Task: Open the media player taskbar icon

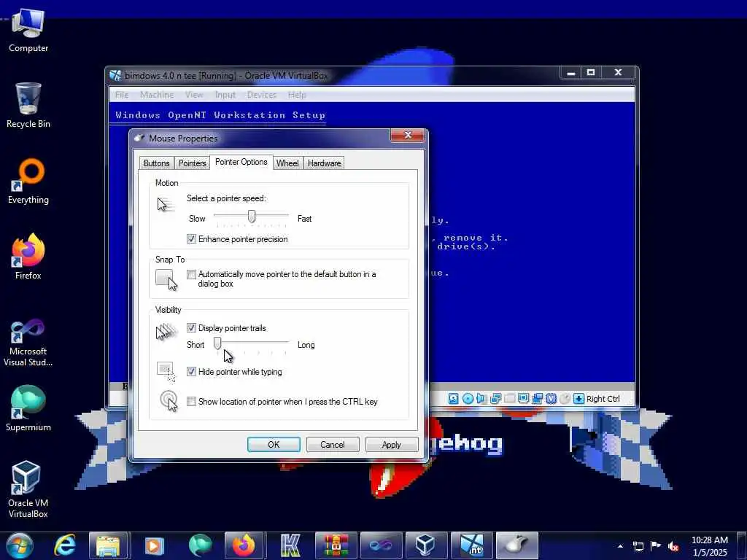Action: click(154, 545)
